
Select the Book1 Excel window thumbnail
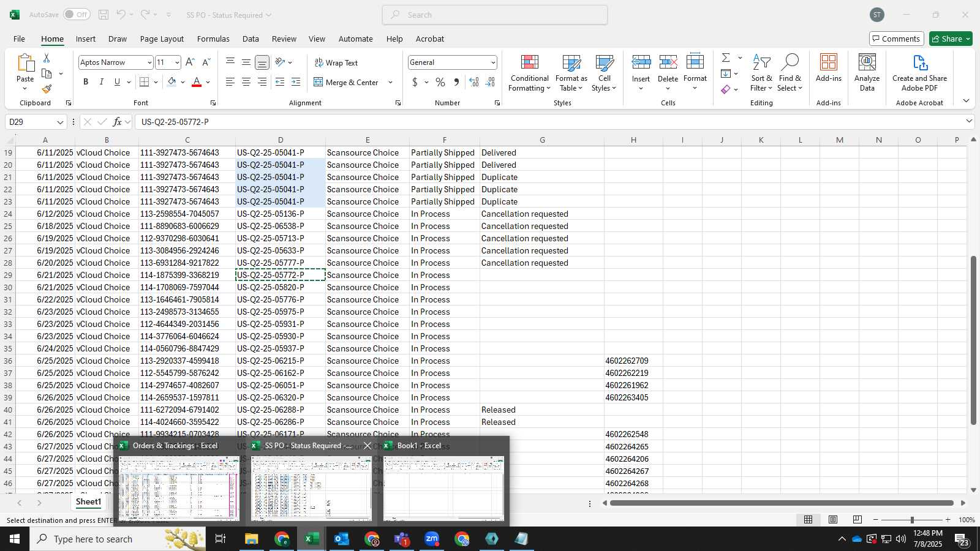click(443, 489)
